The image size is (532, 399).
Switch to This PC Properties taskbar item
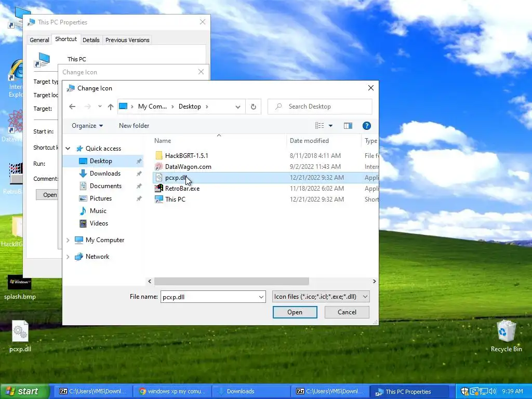point(408,392)
